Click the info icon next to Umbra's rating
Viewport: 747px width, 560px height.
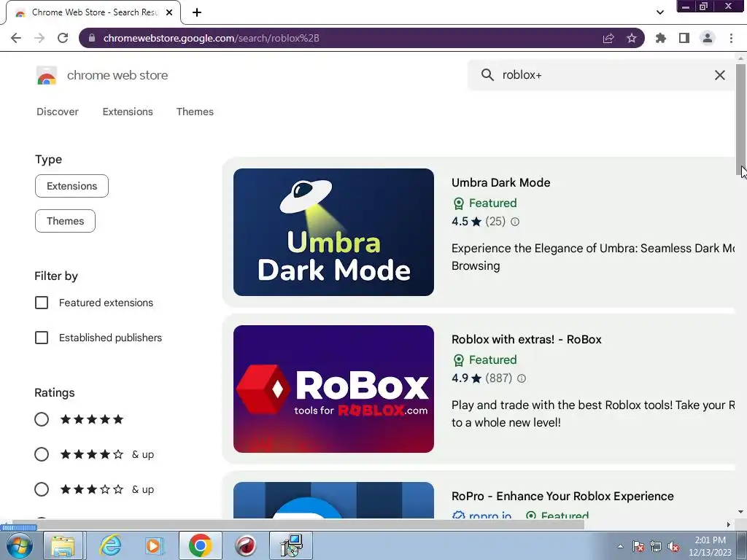coord(515,222)
